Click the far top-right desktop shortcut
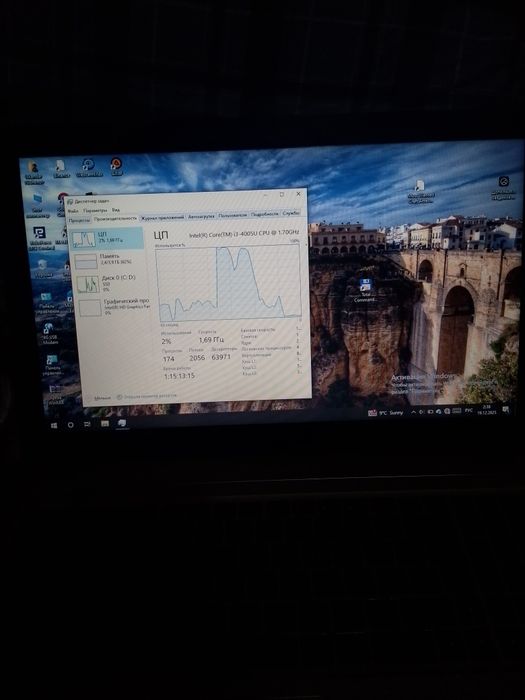This screenshot has width=525, height=700. coord(504,188)
